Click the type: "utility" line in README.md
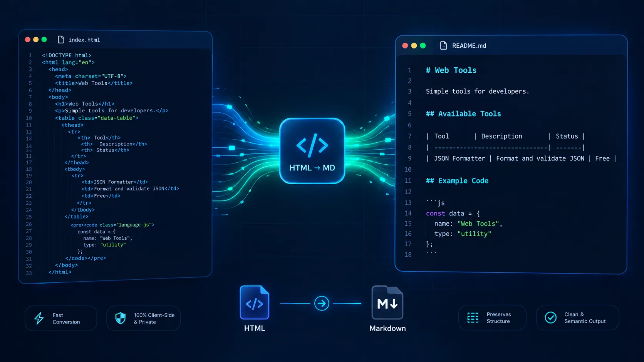 point(463,234)
